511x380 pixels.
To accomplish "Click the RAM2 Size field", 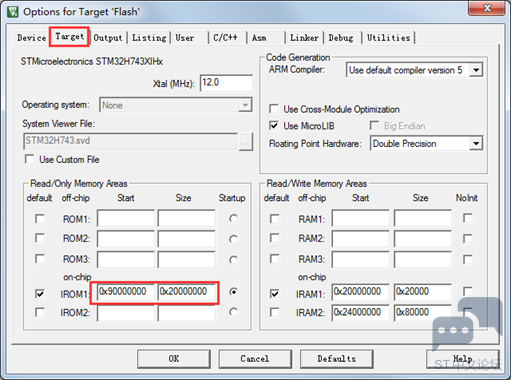I will 423,239.
